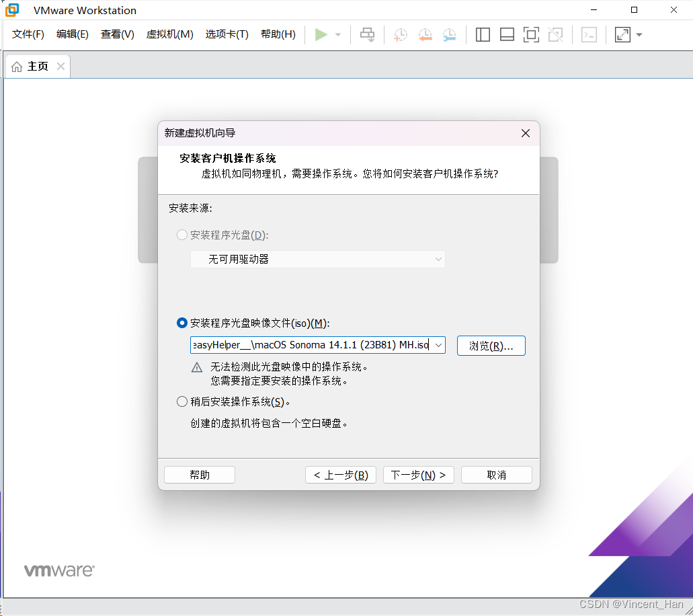
Task: Click the Take Snapshot clock icon
Action: pyautogui.click(x=401, y=34)
